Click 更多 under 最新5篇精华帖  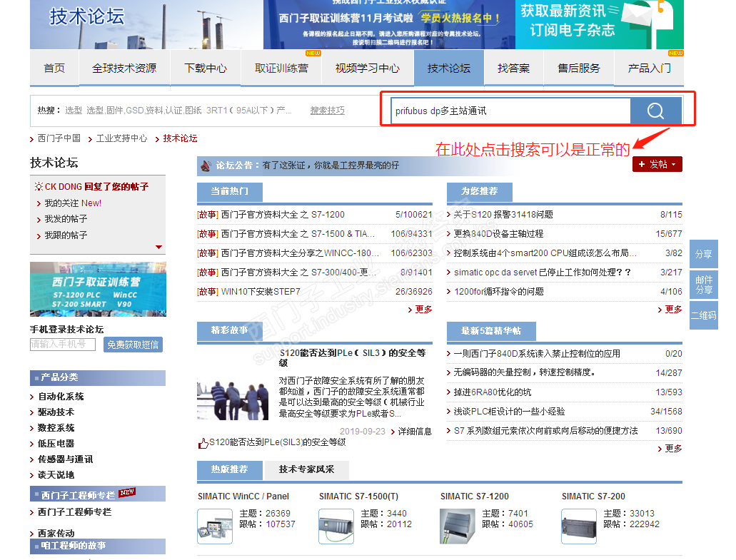pos(674,449)
